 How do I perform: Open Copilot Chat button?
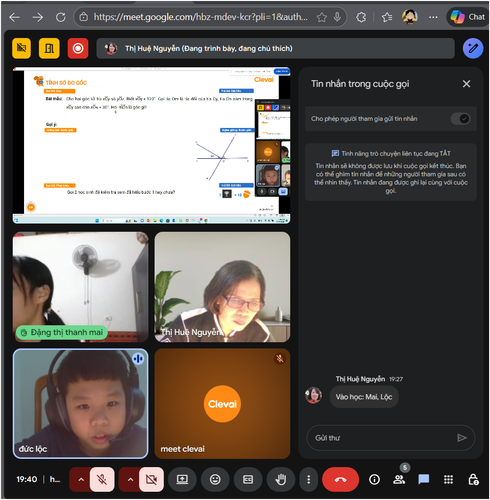[467, 17]
